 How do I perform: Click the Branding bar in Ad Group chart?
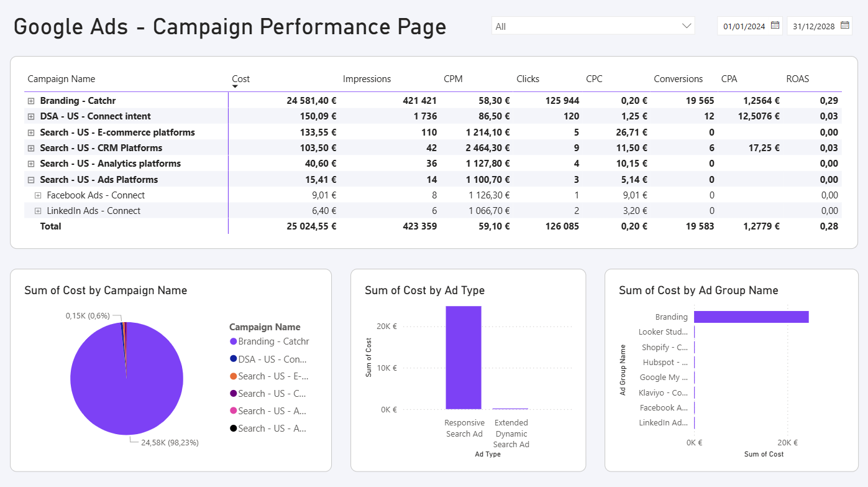(x=752, y=317)
